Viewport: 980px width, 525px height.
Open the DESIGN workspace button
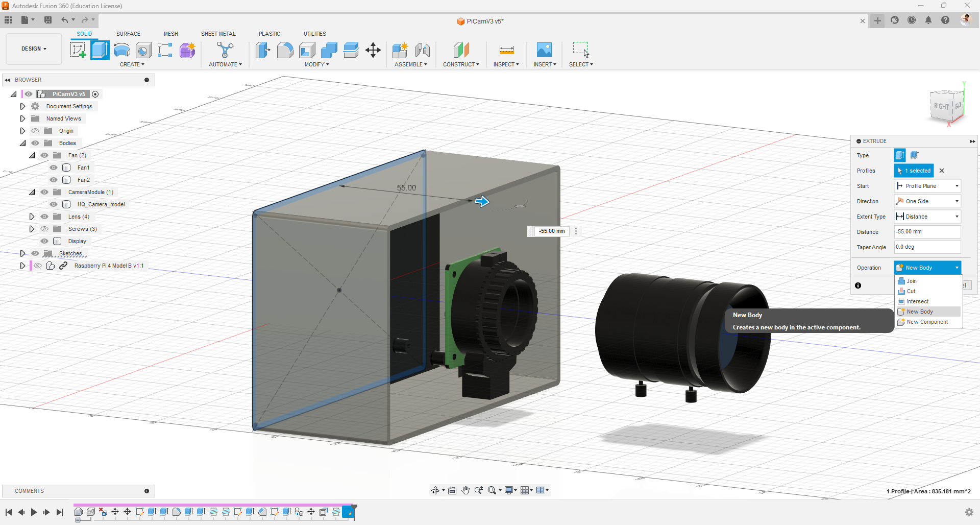coord(34,49)
